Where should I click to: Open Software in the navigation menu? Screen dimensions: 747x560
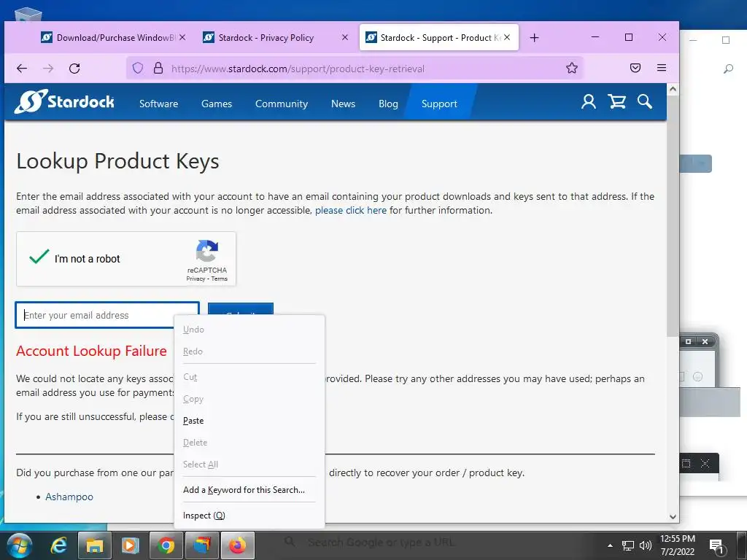[x=158, y=104]
